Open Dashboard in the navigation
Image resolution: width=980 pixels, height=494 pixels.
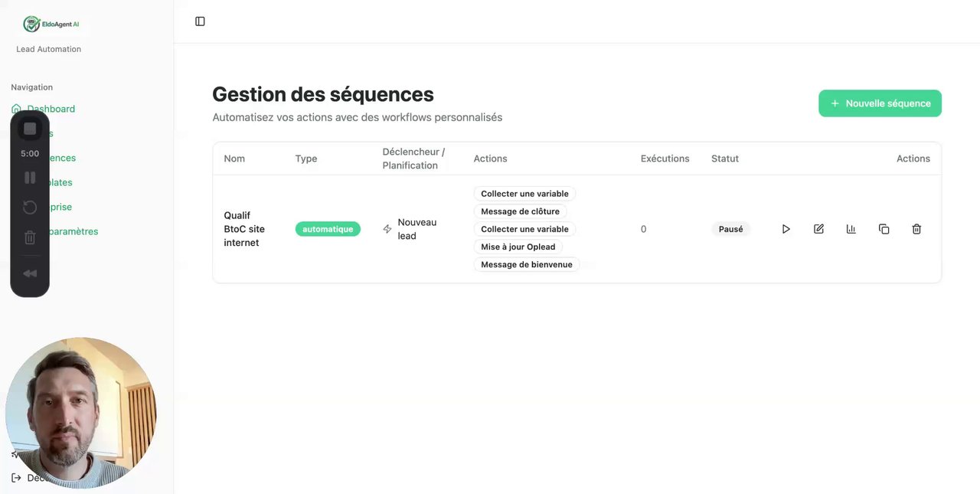pos(51,109)
